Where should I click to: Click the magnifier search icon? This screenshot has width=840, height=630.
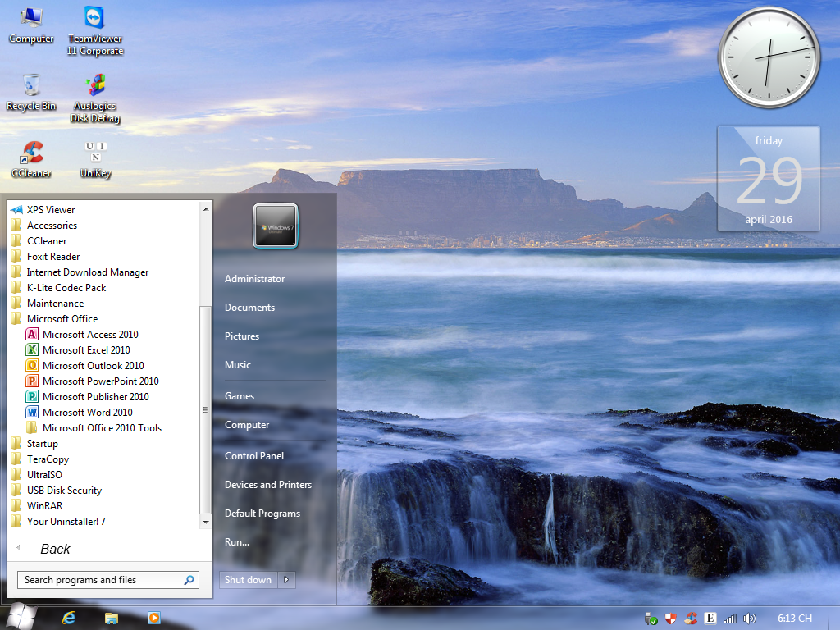[x=189, y=580]
